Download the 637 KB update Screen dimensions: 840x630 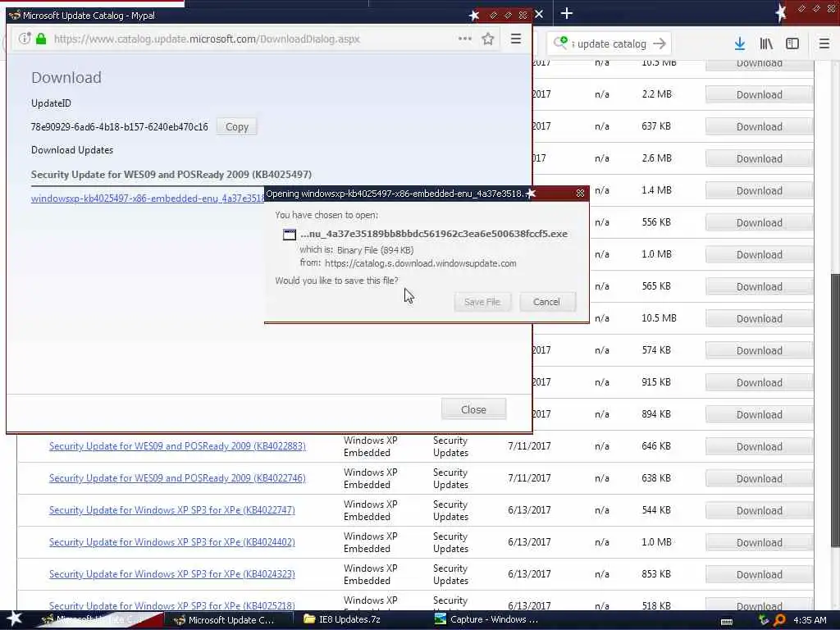point(759,127)
